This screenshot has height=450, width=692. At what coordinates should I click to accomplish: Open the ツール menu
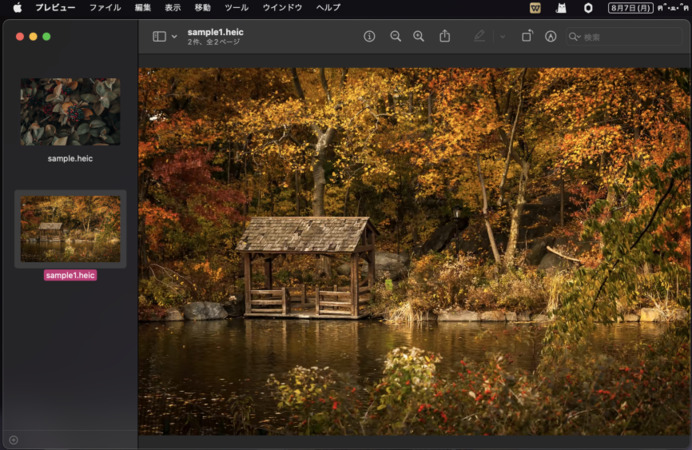tap(237, 7)
